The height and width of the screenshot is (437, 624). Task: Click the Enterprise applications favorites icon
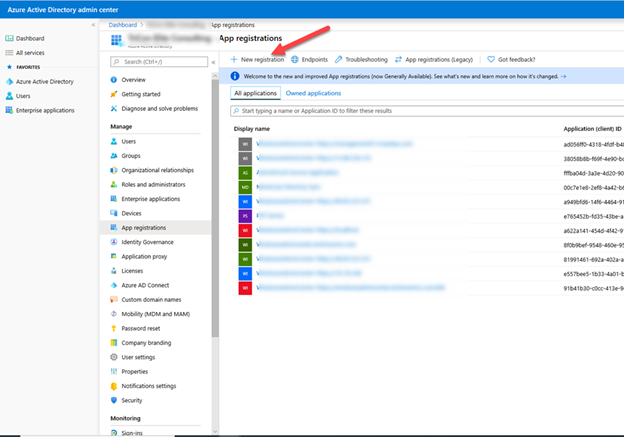coord(9,110)
